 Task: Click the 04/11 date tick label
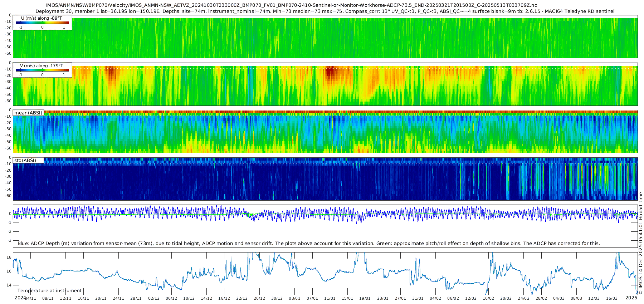tap(30, 298)
